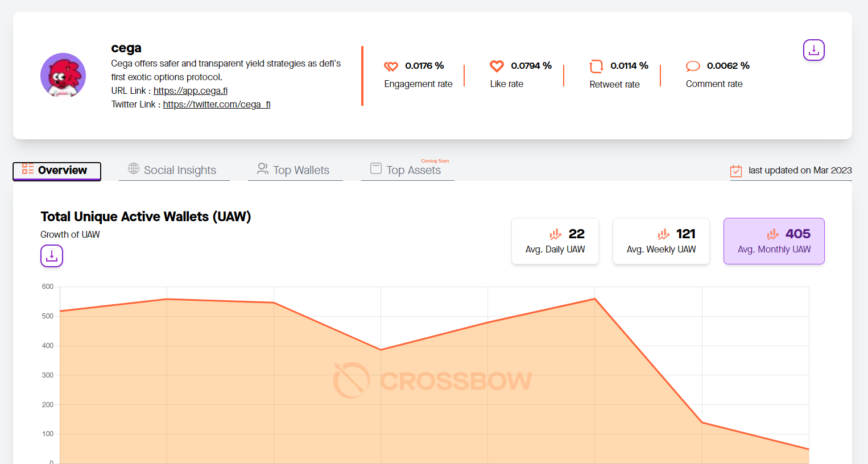Click the Overview tab grid icon
Viewport: 868px width, 464px height.
coord(27,170)
